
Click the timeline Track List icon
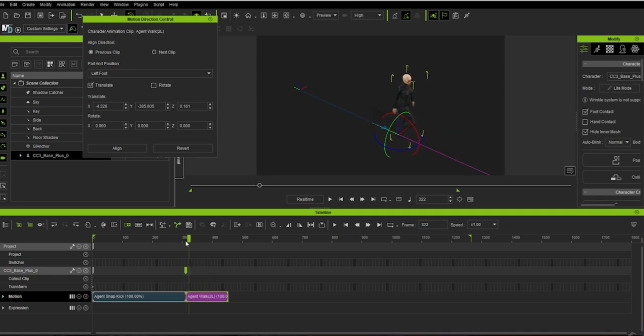pyautogui.click(x=6, y=225)
